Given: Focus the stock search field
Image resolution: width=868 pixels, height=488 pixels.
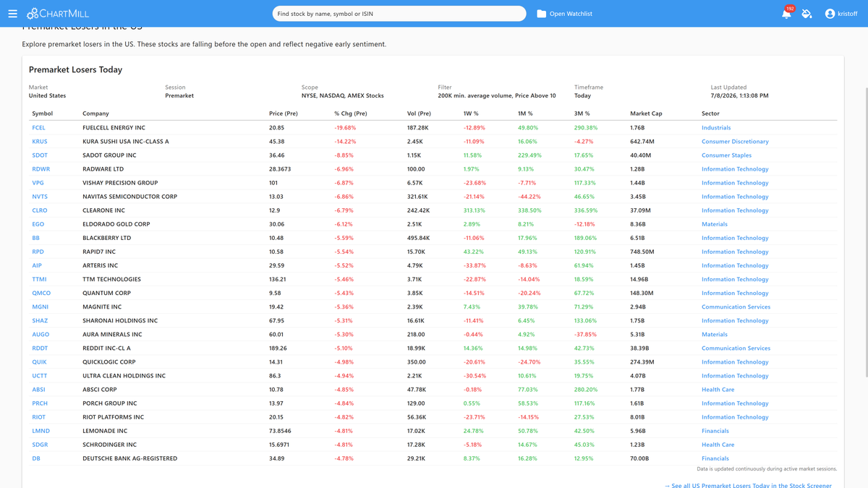Looking at the screenshot, I should tap(399, 14).
